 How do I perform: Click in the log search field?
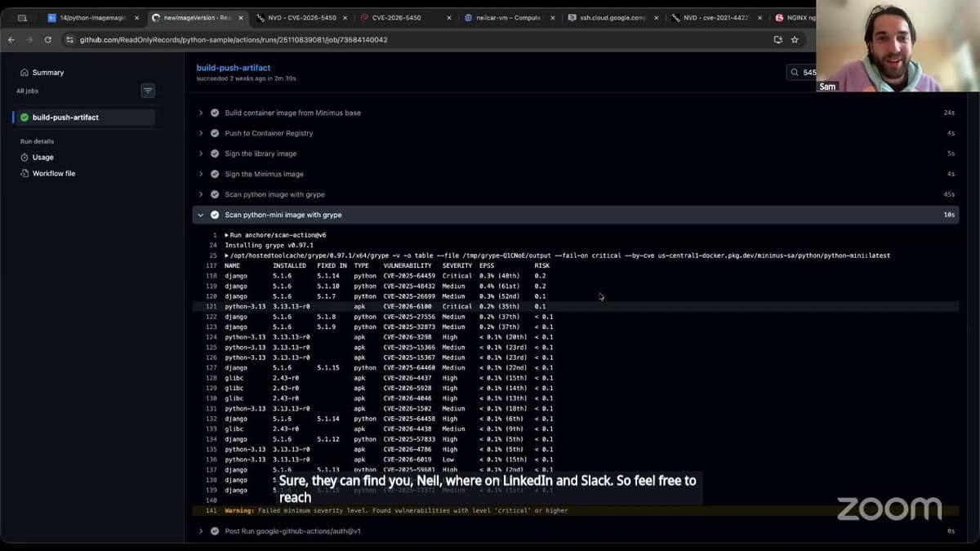point(808,73)
